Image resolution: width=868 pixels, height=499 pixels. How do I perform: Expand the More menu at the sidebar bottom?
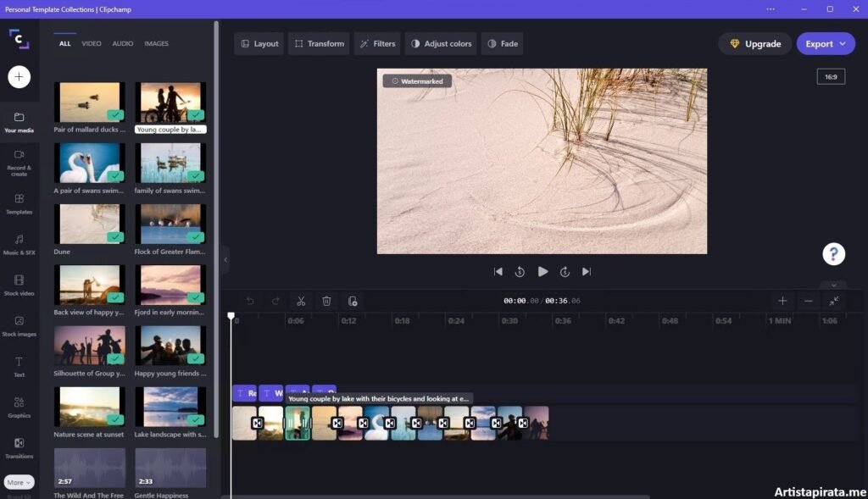19,481
